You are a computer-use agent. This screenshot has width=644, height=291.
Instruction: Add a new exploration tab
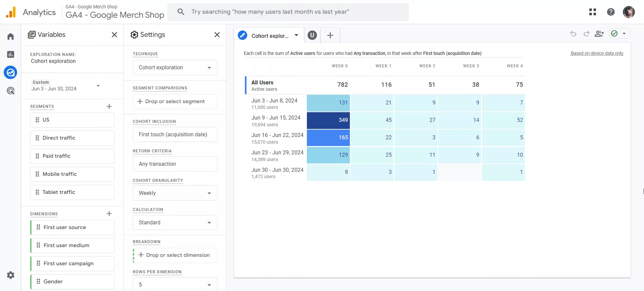tap(330, 35)
